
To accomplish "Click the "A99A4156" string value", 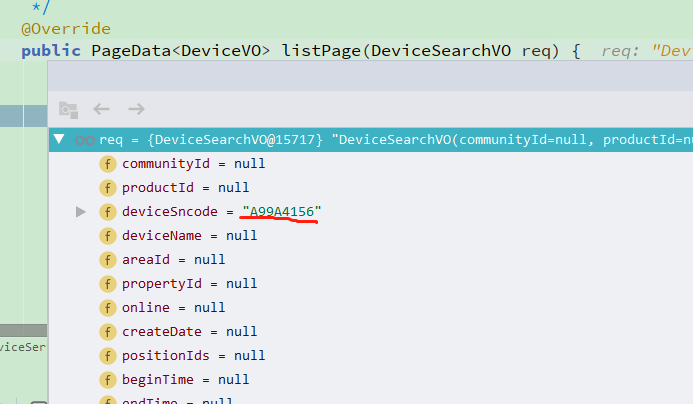I will [282, 212].
